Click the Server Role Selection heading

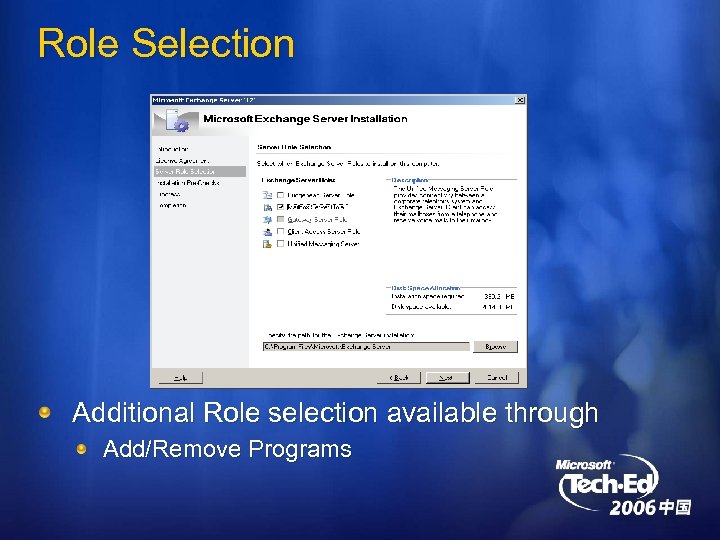(294, 147)
